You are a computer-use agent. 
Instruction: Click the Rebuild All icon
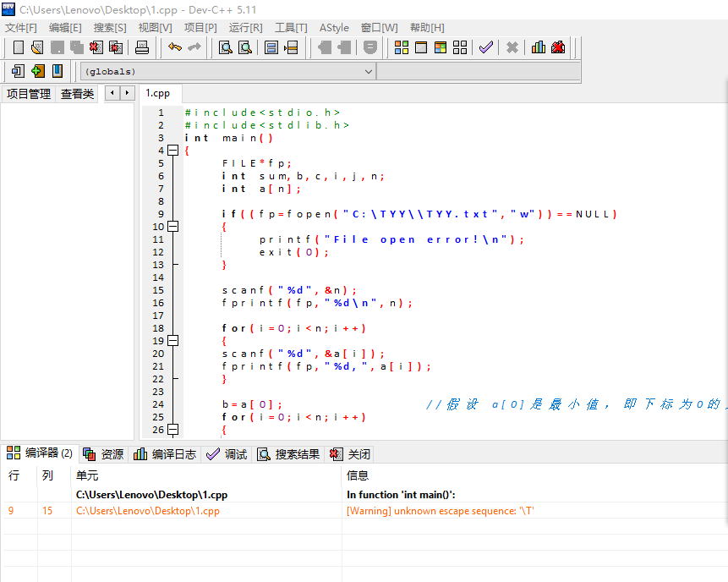460,47
